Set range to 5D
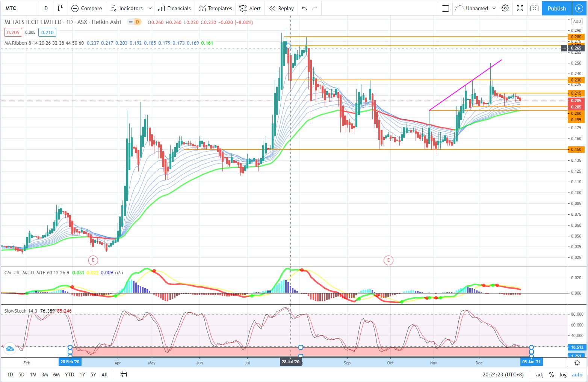 click(x=21, y=374)
